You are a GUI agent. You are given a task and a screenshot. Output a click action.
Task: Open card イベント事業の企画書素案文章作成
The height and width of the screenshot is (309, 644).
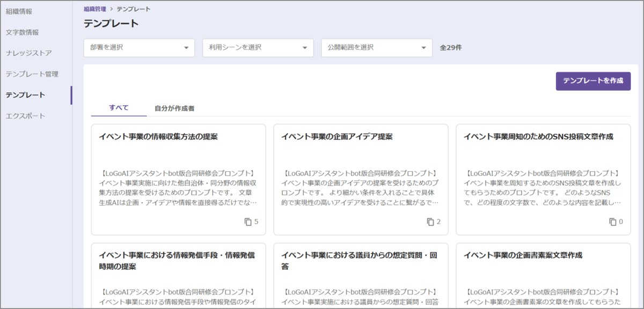tap(543, 276)
